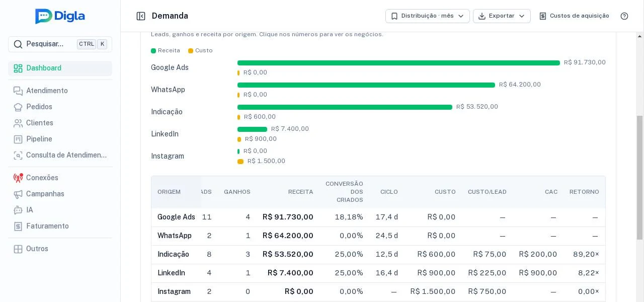The width and height of the screenshot is (644, 302).
Task: Click the 89,20× return value
Action: (x=586, y=254)
